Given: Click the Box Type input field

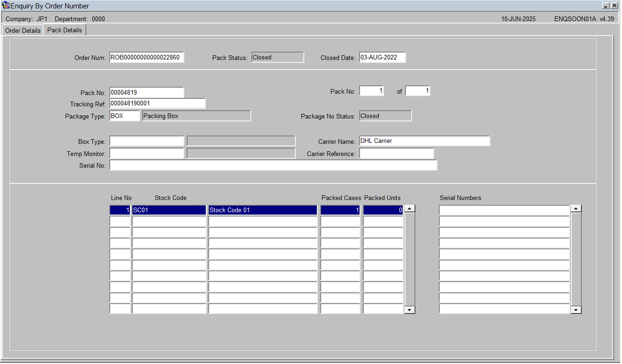Looking at the screenshot, I should [x=147, y=141].
